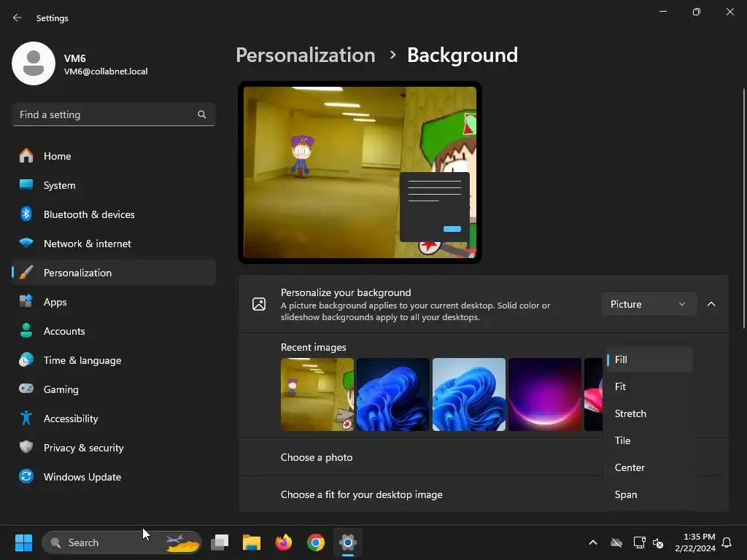Viewport: 747px width, 560px height.
Task: Click the Accounts person icon
Action: (x=26, y=331)
